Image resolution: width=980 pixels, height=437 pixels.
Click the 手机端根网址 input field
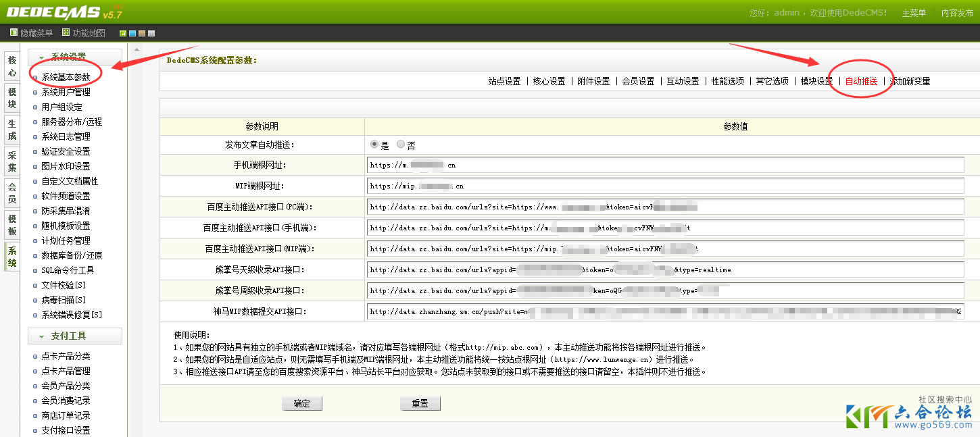[666, 165]
